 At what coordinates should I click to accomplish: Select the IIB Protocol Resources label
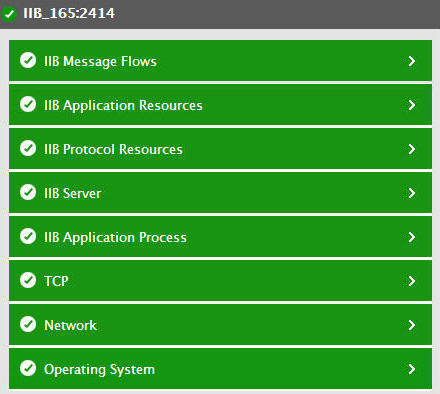coord(113,149)
